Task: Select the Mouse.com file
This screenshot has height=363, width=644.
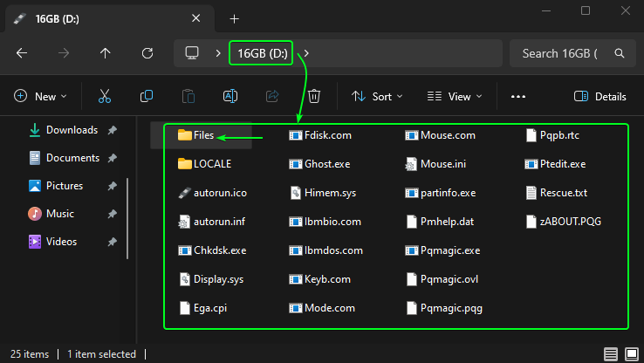Action: coord(440,135)
